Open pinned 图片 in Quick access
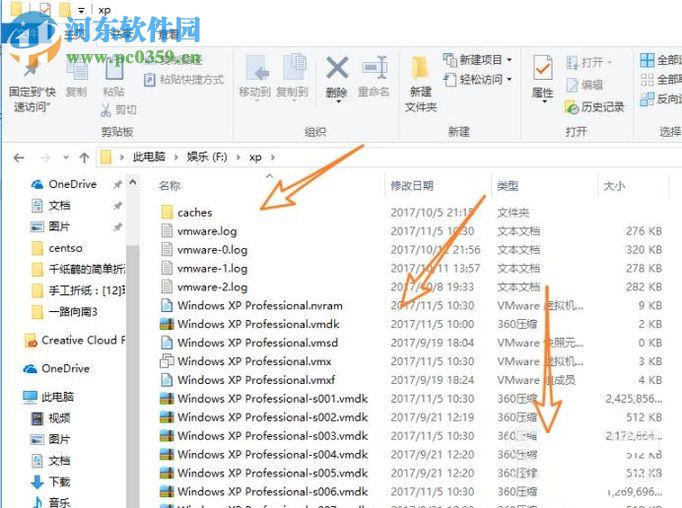The height and width of the screenshot is (508, 682). [50, 227]
